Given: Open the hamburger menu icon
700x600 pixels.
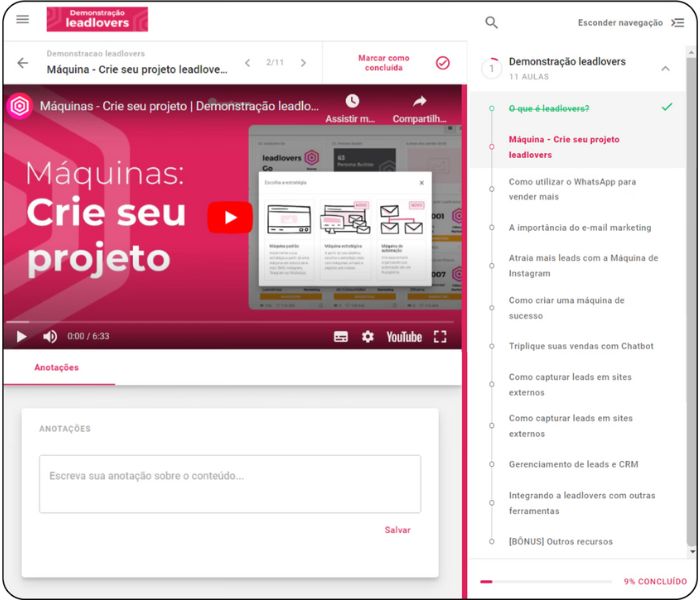Looking at the screenshot, I should [x=23, y=19].
